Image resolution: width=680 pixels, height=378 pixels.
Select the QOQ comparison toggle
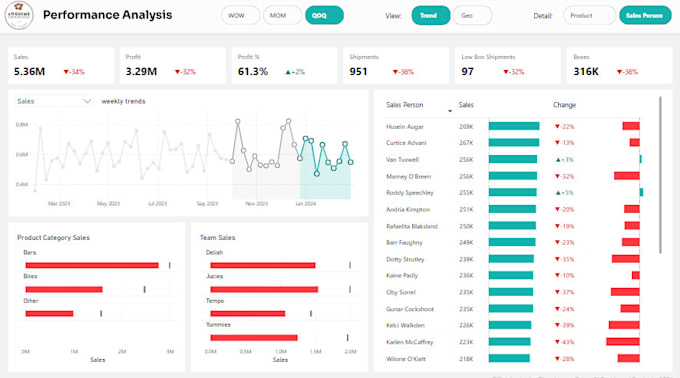[324, 15]
